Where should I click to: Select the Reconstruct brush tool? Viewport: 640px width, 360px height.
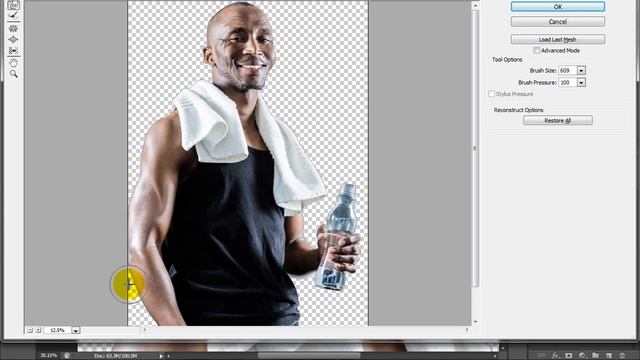(x=13, y=16)
